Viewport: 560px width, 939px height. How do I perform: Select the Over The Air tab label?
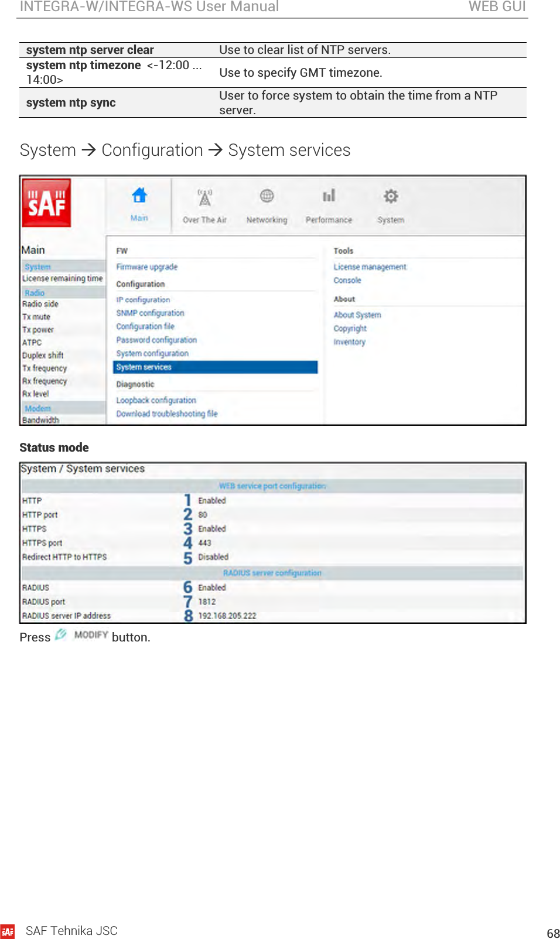204,220
